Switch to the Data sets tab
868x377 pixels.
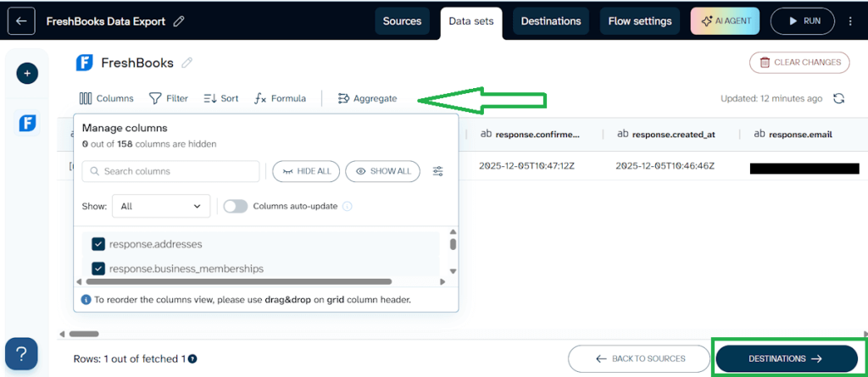click(x=471, y=21)
